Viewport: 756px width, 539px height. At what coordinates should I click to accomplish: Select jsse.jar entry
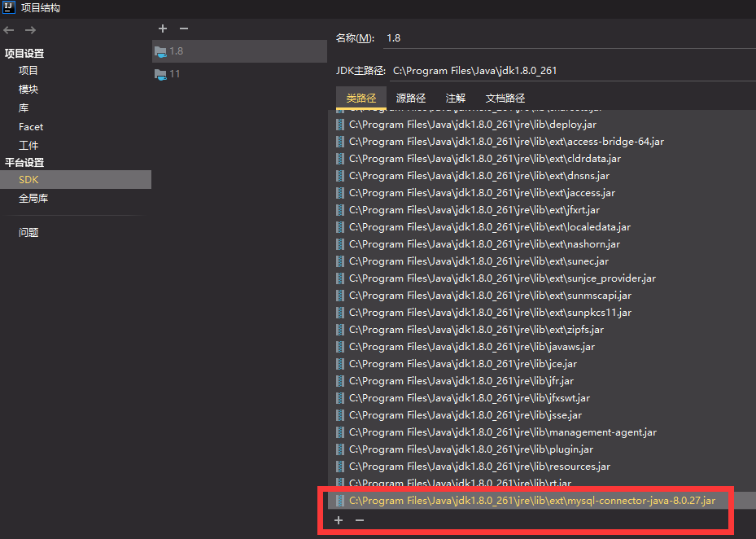[542, 415]
